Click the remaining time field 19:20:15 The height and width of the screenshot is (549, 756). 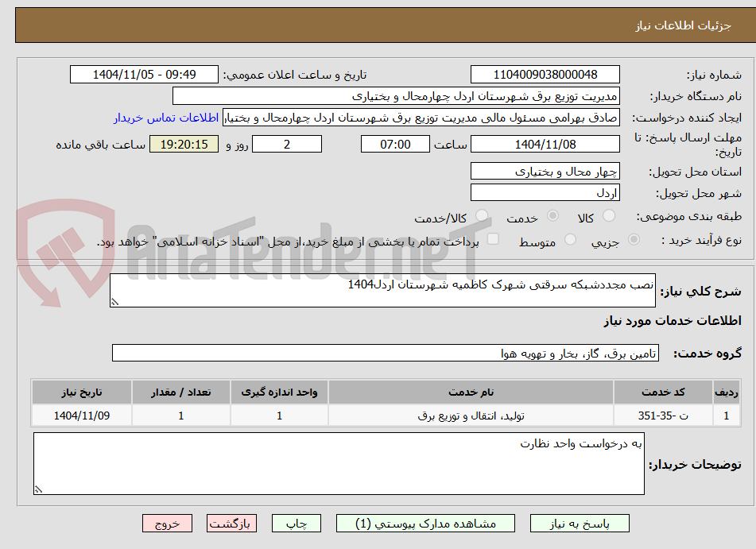(184, 144)
